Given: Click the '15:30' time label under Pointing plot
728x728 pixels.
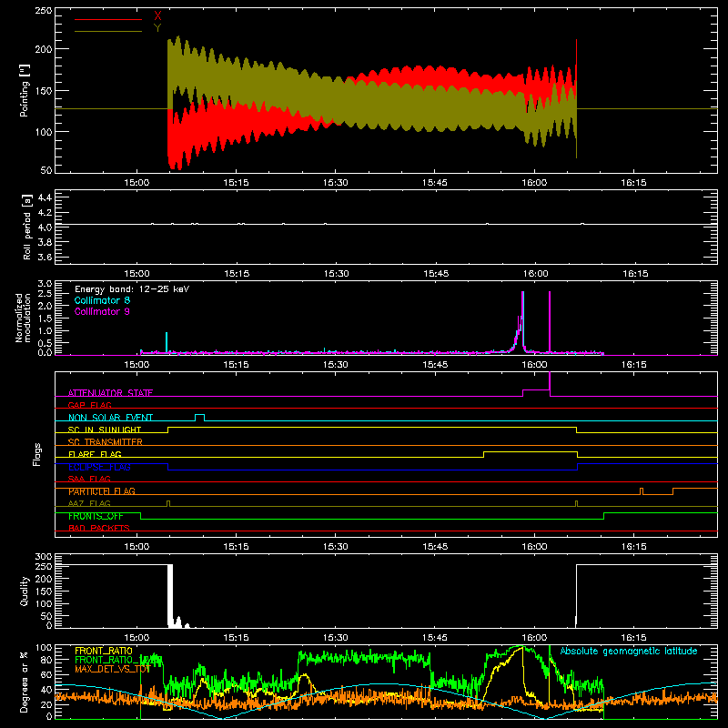Looking at the screenshot, I should pyautogui.click(x=335, y=183).
